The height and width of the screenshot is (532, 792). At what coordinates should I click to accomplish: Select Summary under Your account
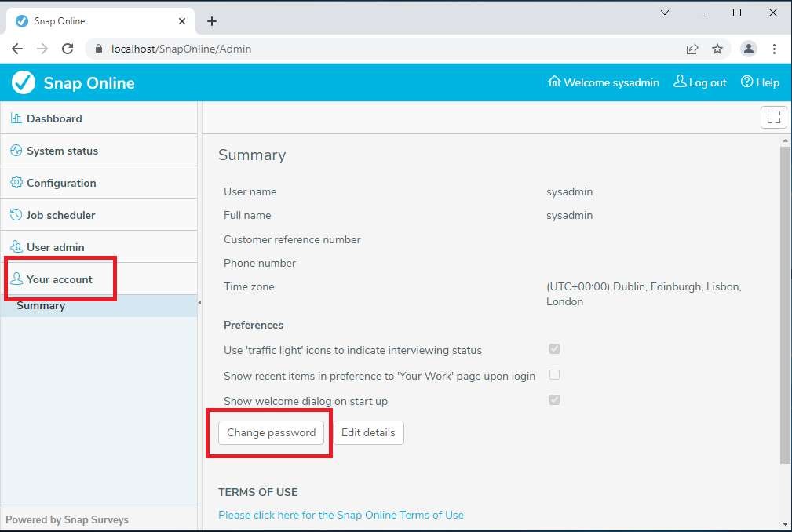pos(41,306)
